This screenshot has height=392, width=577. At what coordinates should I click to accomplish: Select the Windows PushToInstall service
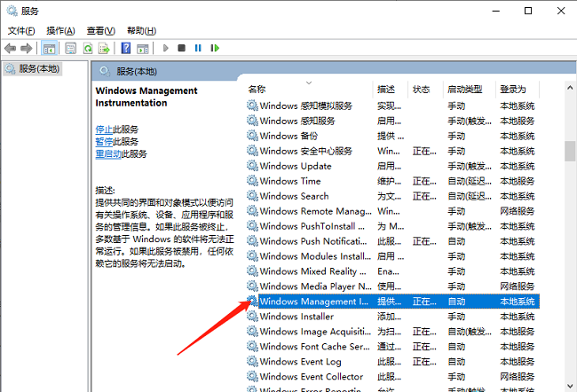click(x=392, y=226)
